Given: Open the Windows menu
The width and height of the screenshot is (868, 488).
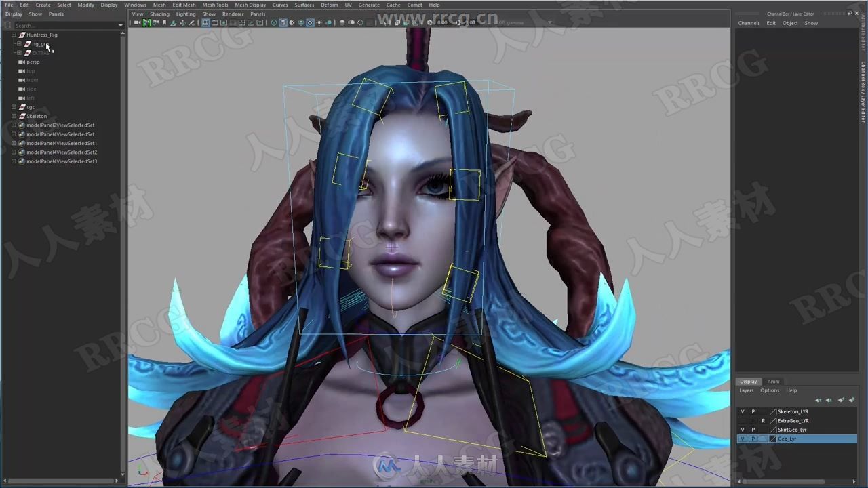Looking at the screenshot, I should click(135, 5).
